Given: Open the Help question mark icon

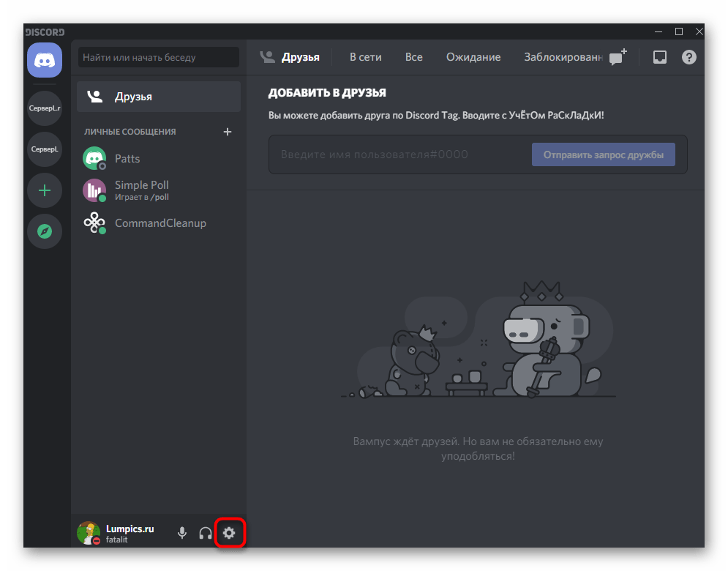Looking at the screenshot, I should (x=688, y=57).
